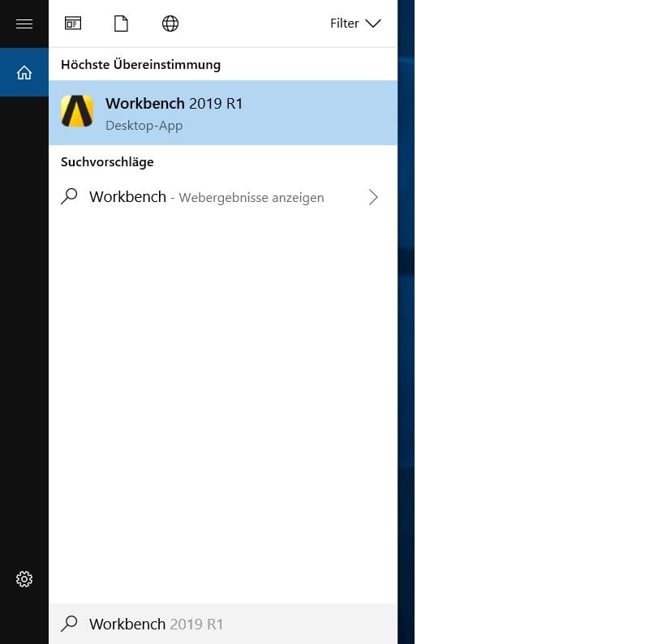
Task: Click the Workbench yellow app icon
Action: click(x=77, y=111)
